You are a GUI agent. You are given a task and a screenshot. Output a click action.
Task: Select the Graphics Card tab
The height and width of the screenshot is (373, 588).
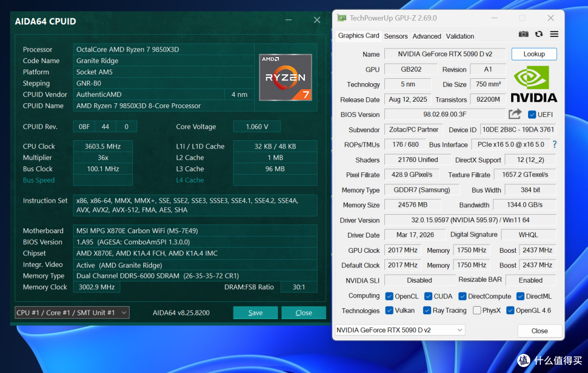click(358, 35)
